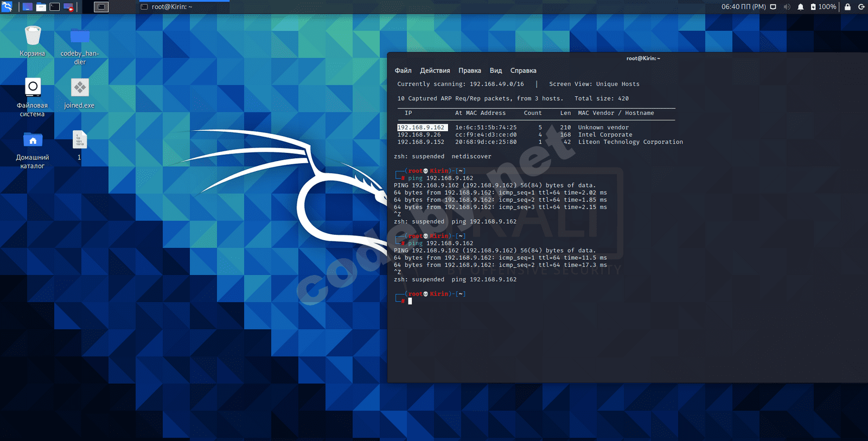868x441 pixels.
Task: Click Liteon Technology Corporation vendor text
Action: point(630,142)
